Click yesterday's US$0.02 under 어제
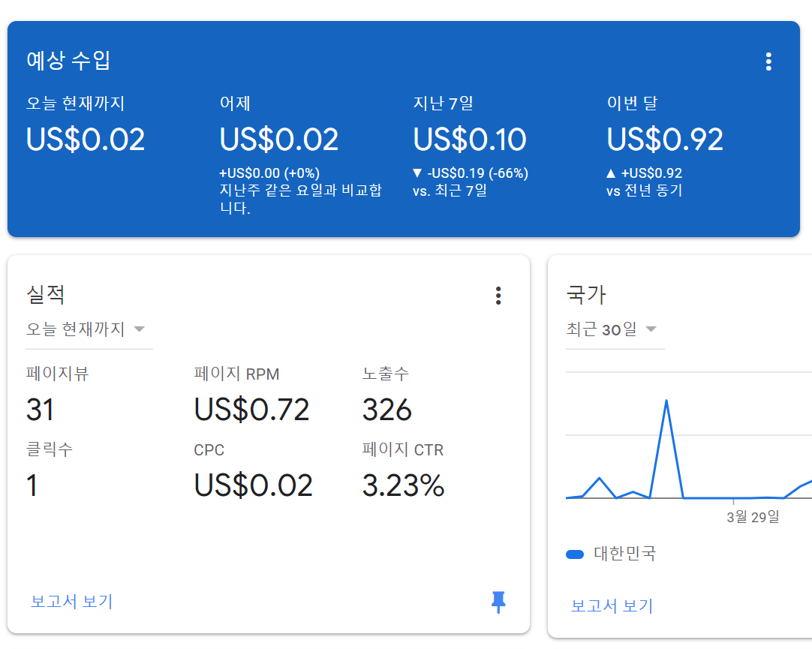The height and width of the screenshot is (649, 812). pos(279,140)
